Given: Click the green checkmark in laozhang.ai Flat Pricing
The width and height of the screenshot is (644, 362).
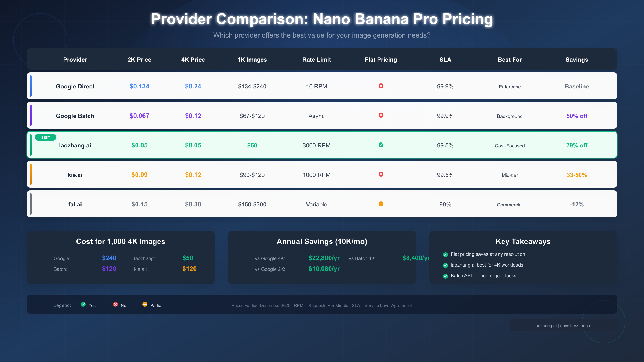Looking at the screenshot, I should [x=381, y=145].
